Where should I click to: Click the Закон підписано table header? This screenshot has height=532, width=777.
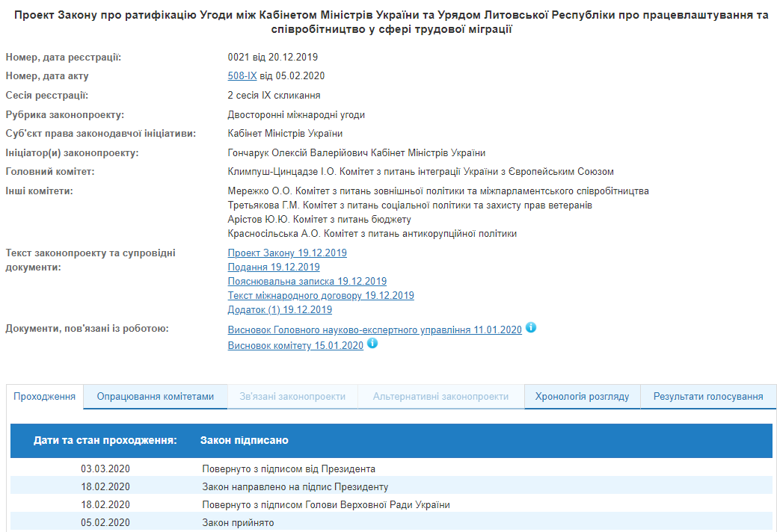[244, 441]
